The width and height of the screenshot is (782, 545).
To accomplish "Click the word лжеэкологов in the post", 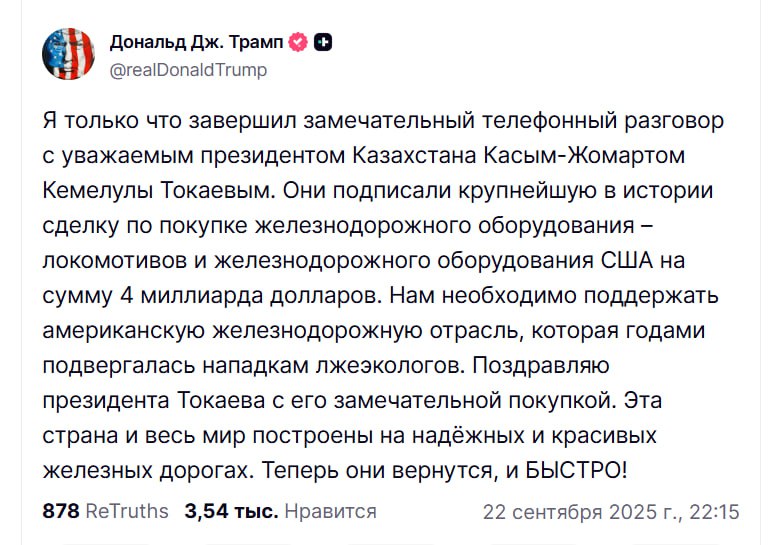I will [x=391, y=365].
